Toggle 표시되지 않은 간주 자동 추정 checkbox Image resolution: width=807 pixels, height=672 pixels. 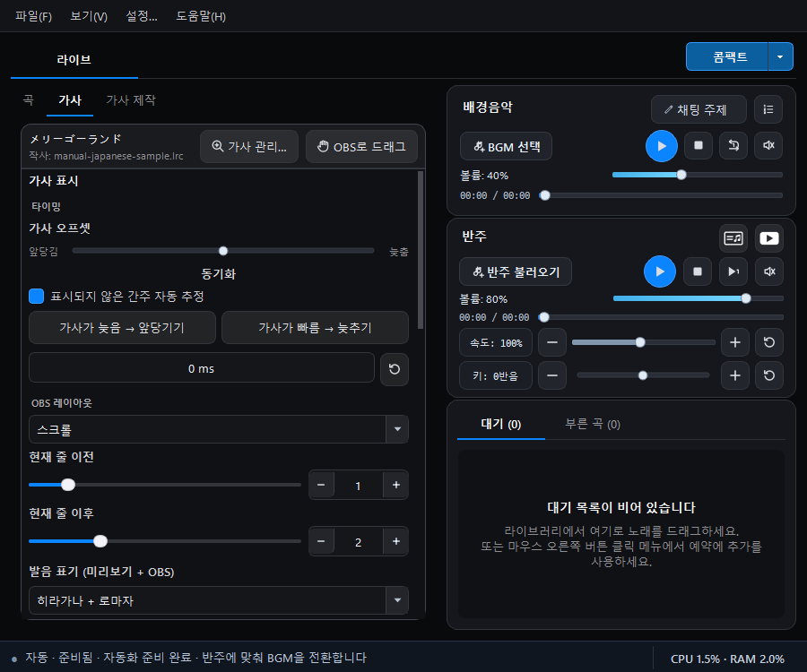click(x=36, y=297)
